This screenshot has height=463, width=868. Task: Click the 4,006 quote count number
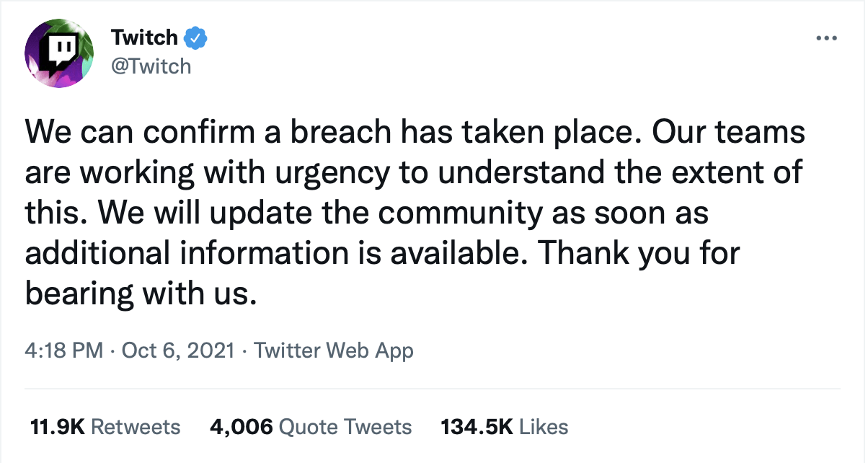[x=241, y=427]
